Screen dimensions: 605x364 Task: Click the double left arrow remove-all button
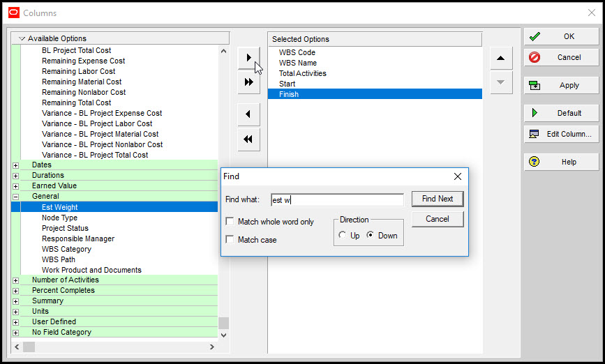click(248, 139)
